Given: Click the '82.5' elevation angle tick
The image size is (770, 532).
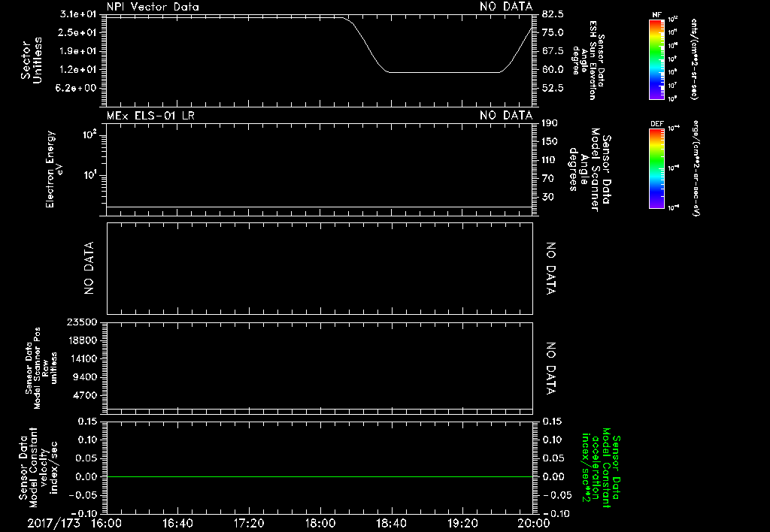Looking at the screenshot, I should click(553, 14).
